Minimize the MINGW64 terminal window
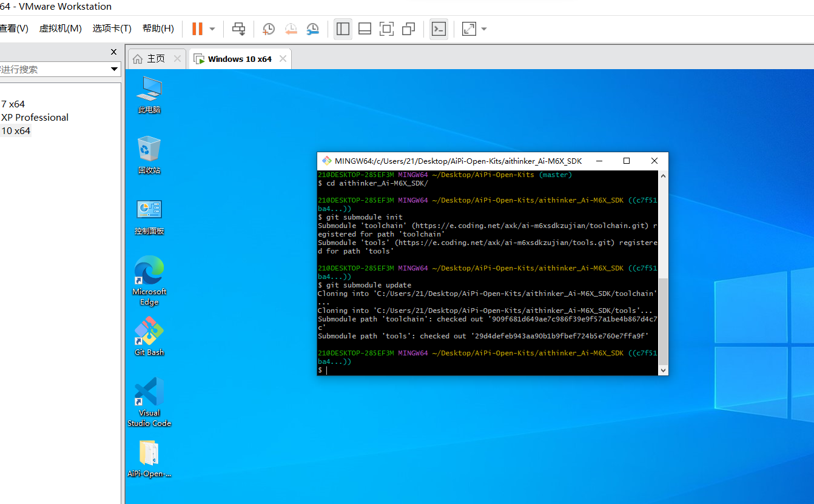This screenshot has height=504, width=814. (599, 161)
